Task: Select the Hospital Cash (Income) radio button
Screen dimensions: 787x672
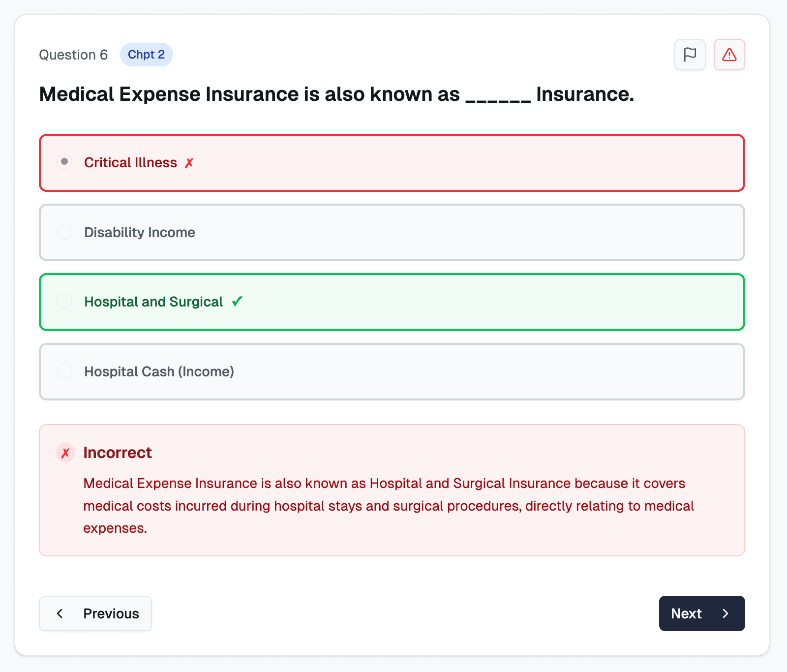Action: click(64, 370)
